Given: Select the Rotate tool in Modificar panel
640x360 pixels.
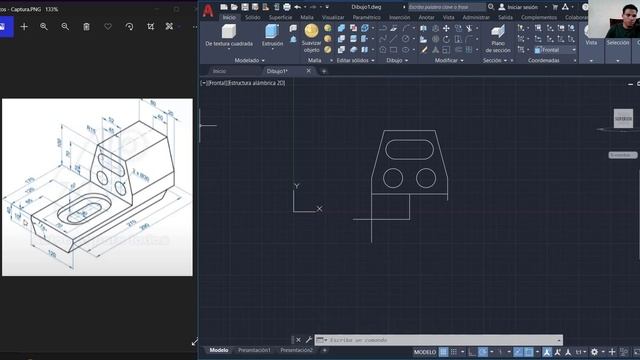Looking at the screenshot, I should point(447,39).
